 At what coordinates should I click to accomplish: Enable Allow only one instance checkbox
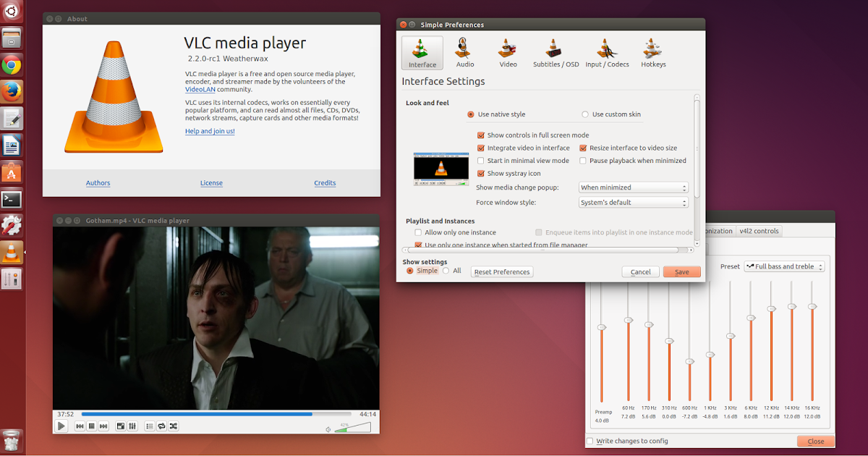click(418, 232)
